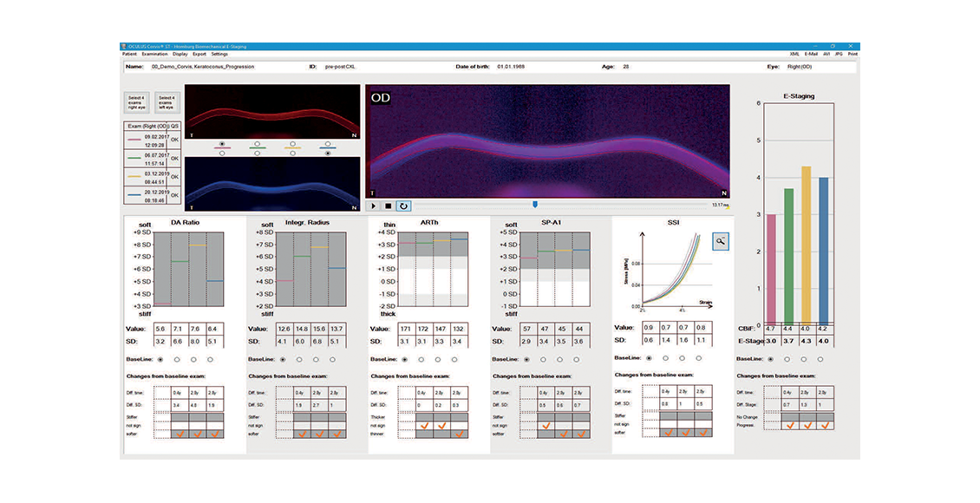Image resolution: width=980 pixels, height=503 pixels.
Task: Select exam row 03.12.2019 08:44:51
Action: tap(153, 178)
